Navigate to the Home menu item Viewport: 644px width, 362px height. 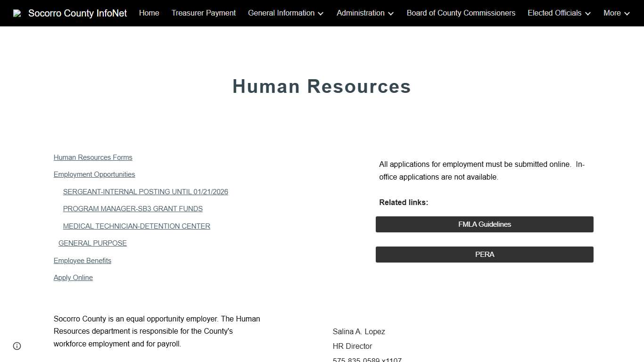[149, 13]
